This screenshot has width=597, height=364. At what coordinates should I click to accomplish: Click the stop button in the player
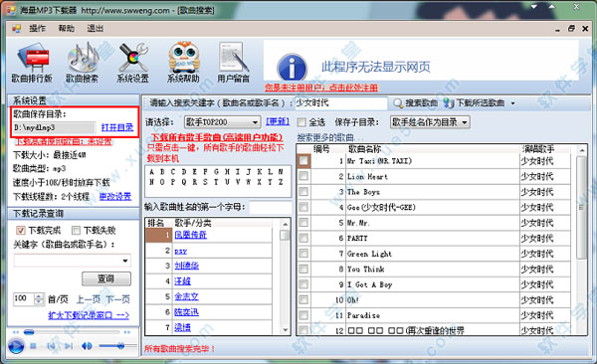33,346
